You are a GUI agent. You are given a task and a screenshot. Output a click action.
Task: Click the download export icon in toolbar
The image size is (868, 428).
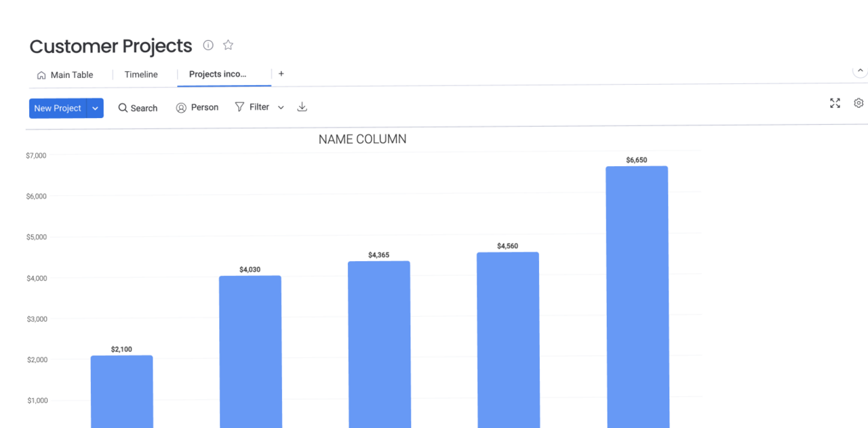coord(302,107)
